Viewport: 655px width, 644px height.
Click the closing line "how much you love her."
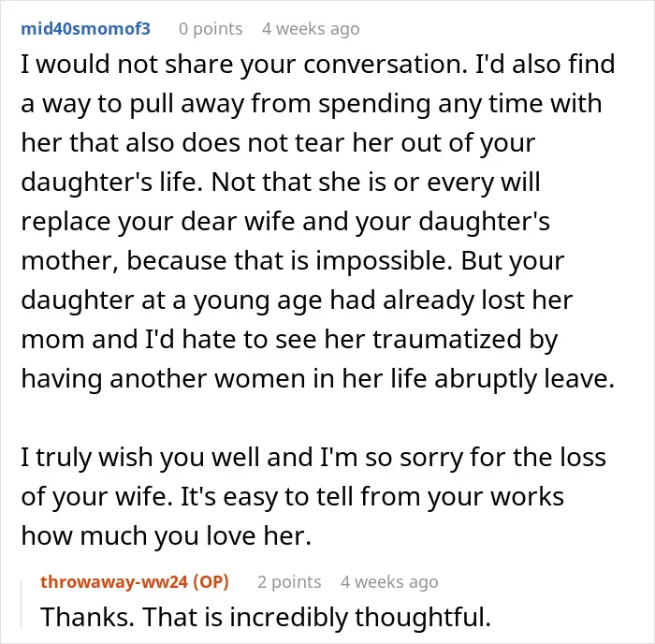[167, 535]
